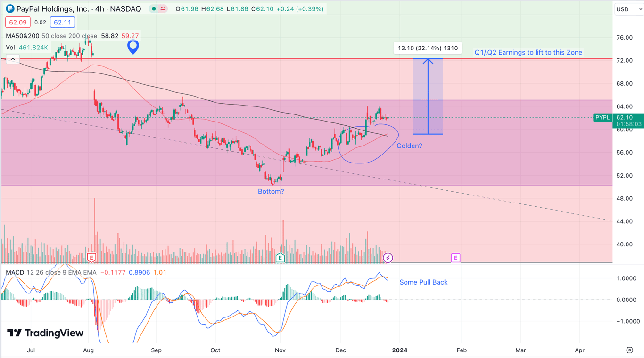Click the purple lightning bolt event icon
Viewport: 644px width, 358px height.
[x=388, y=258]
